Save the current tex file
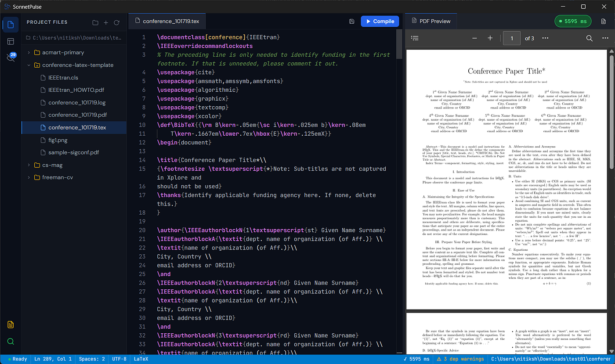Screen dimensions: 615x364 pyautogui.click(x=351, y=21)
